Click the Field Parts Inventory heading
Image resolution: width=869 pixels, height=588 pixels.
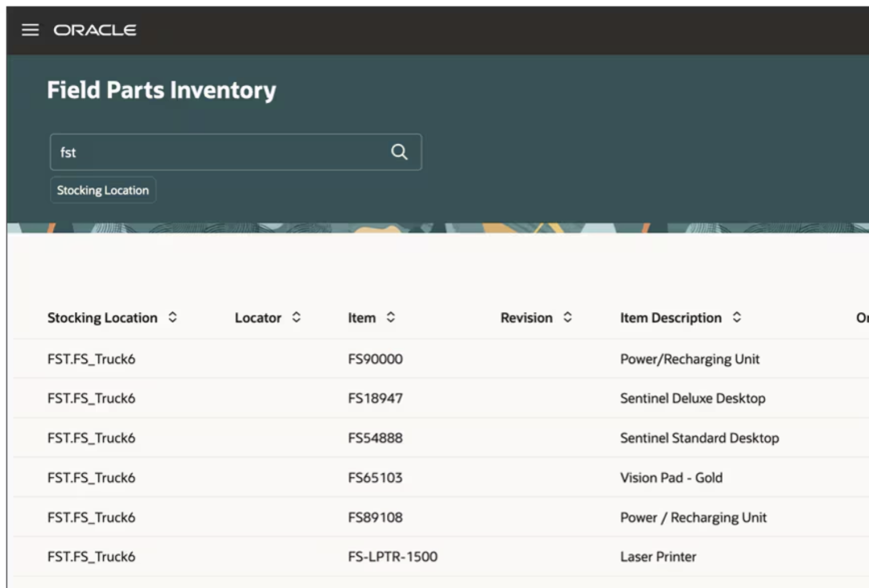point(161,90)
